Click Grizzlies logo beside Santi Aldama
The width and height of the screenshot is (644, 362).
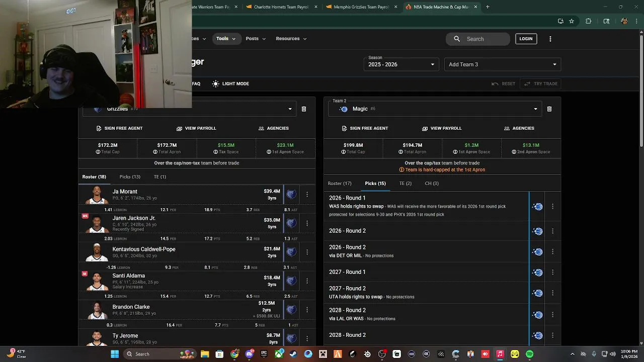coord(291,281)
